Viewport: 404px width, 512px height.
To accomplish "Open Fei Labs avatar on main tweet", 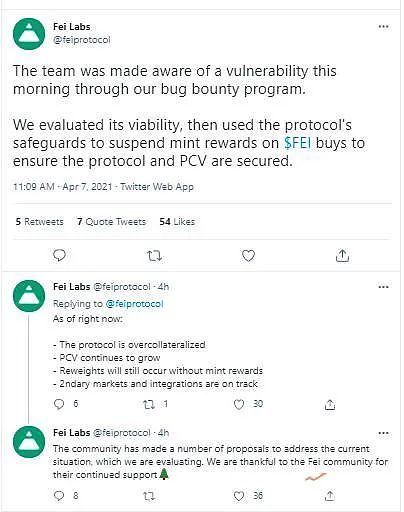I will [x=29, y=34].
